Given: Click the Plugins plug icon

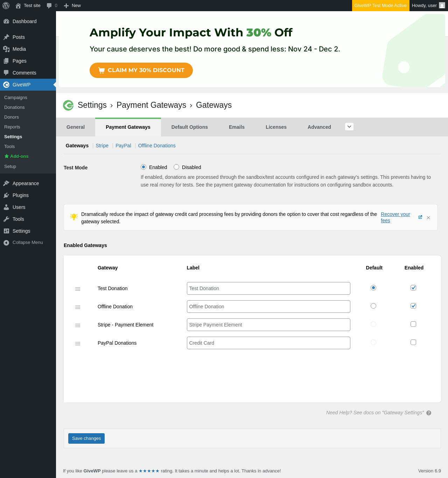Looking at the screenshot, I should (x=6, y=195).
